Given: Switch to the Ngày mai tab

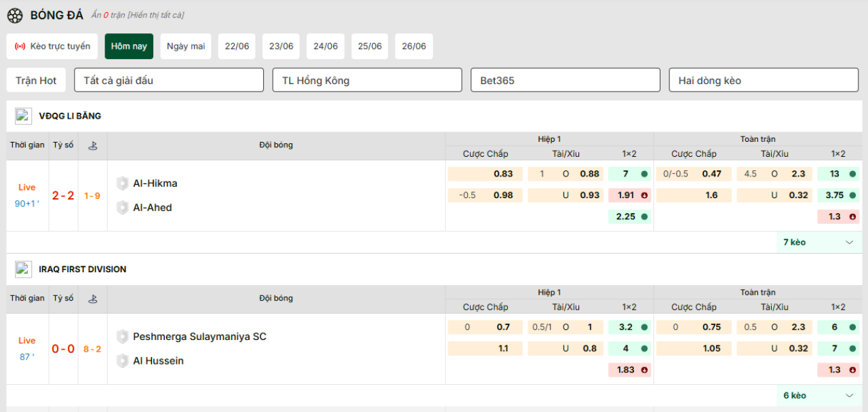Looking at the screenshot, I should 186,46.
